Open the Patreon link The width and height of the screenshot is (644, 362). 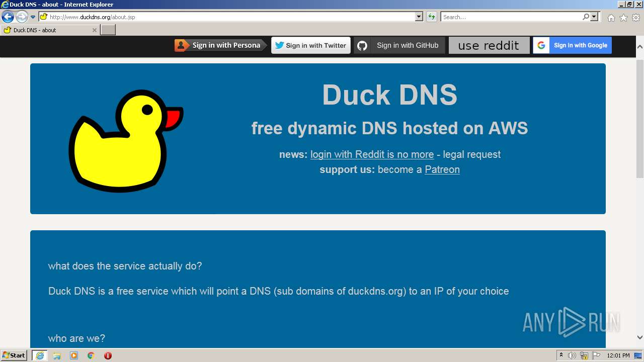pyautogui.click(x=442, y=169)
